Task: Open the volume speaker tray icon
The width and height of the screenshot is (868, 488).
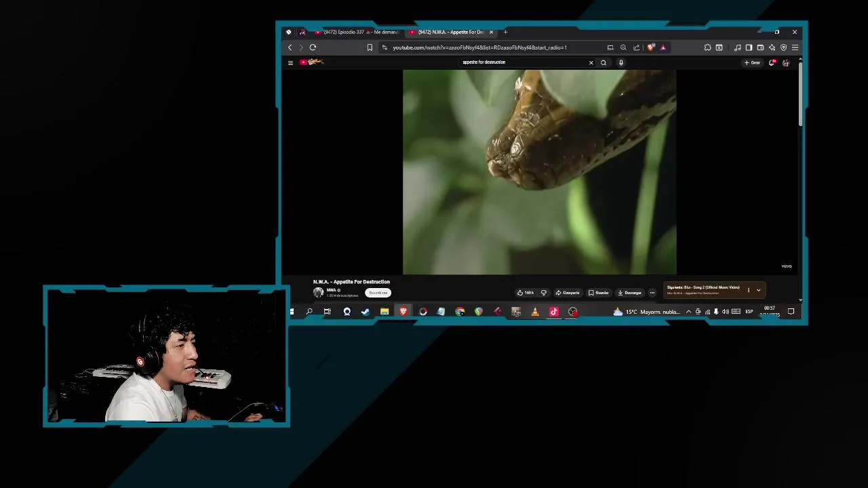Action: [x=725, y=312]
